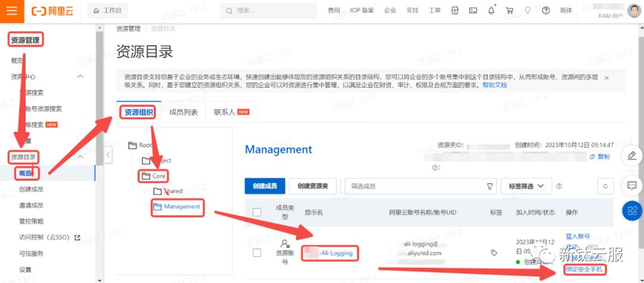Screen dimensions: 644x283
Task: Open the 标签筛选 dropdown
Action: coord(527,186)
